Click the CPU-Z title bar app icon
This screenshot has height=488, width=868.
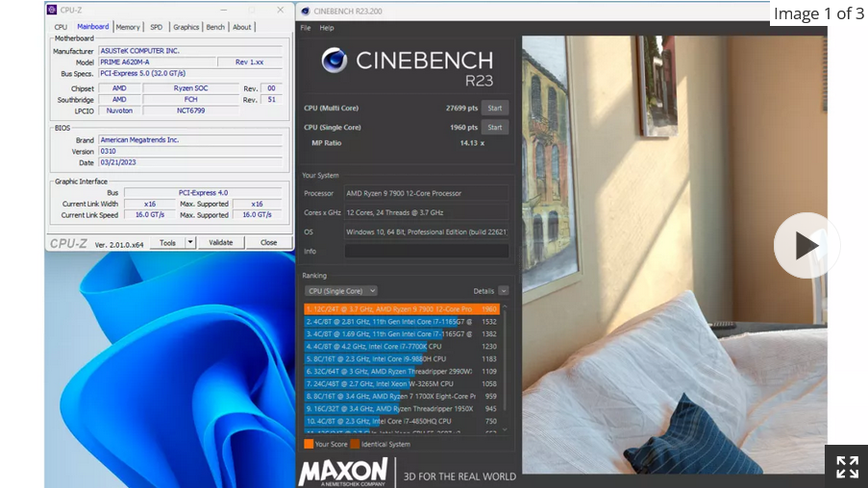[x=52, y=10]
